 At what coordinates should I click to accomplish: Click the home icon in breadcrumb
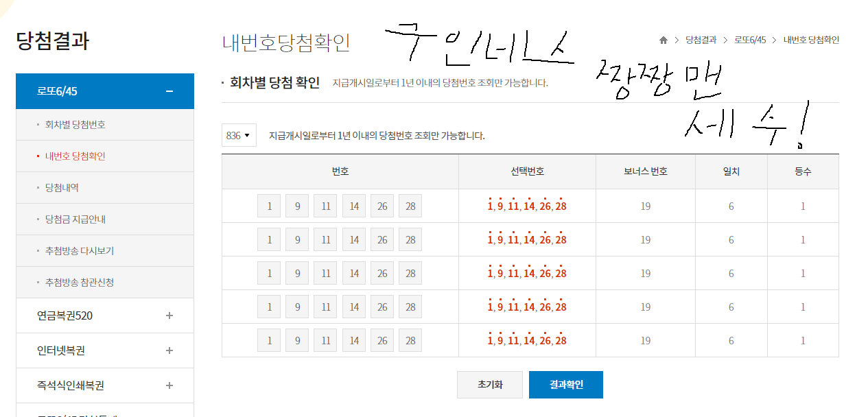tap(664, 40)
